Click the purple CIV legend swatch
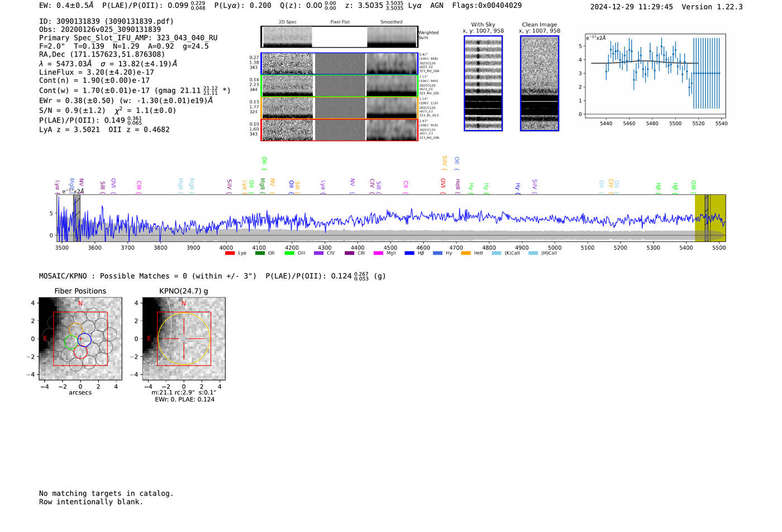This screenshot has height=532, width=782. coord(318,253)
